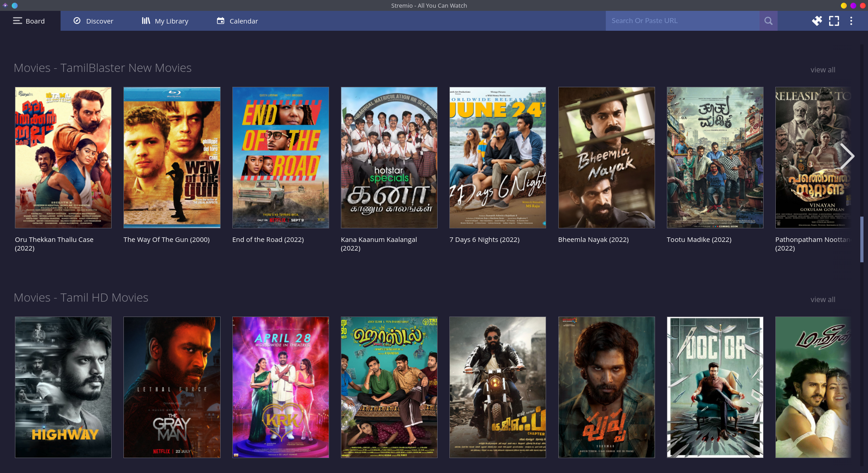868x473 pixels.
Task: Open Oru Thekkan Thallu Case poster
Action: coord(63,157)
